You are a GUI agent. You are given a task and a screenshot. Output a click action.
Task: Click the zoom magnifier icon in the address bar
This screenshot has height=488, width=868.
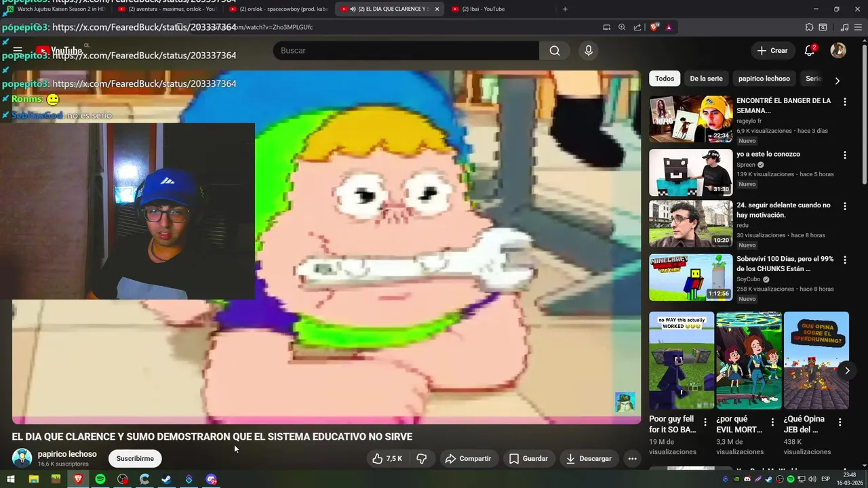622,27
